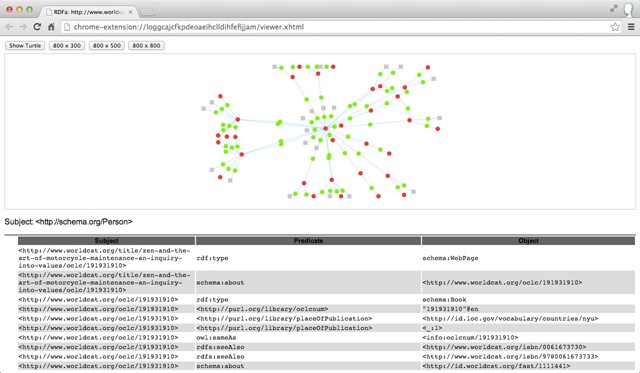
Task: Set graph size to 800 x 800
Action: pyautogui.click(x=146, y=45)
